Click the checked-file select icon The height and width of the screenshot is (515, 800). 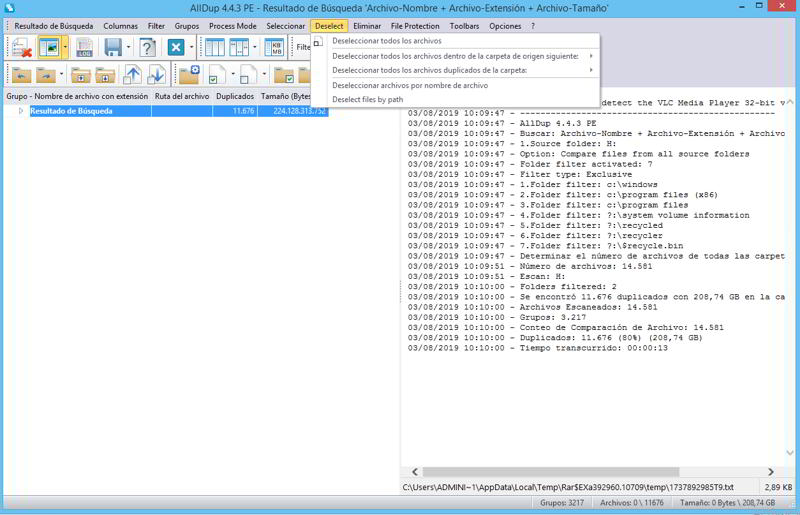click(216, 75)
